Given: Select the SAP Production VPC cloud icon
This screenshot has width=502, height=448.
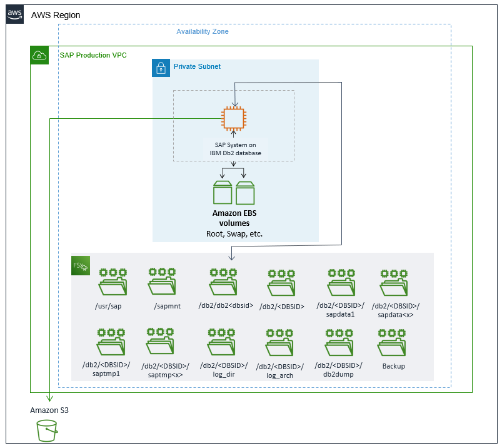Looking at the screenshot, I should tap(39, 55).
